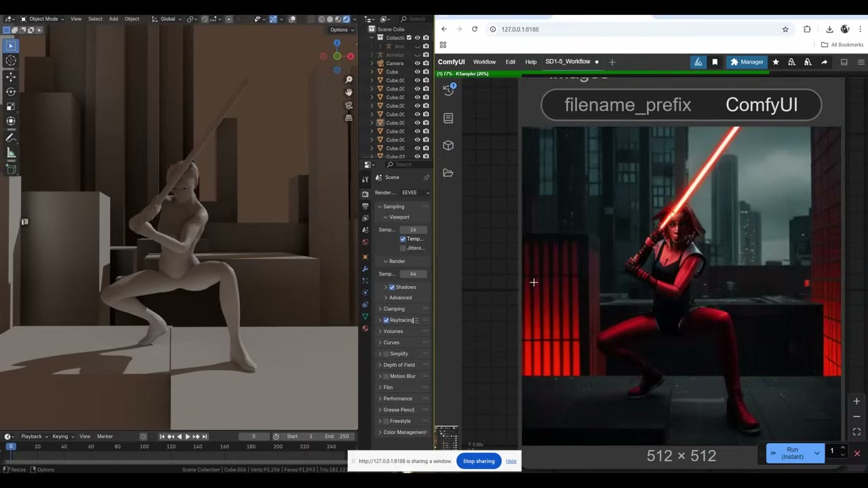This screenshot has width=868, height=488.
Task: Toggle the Shadows checkbox in render settings
Action: 392,287
